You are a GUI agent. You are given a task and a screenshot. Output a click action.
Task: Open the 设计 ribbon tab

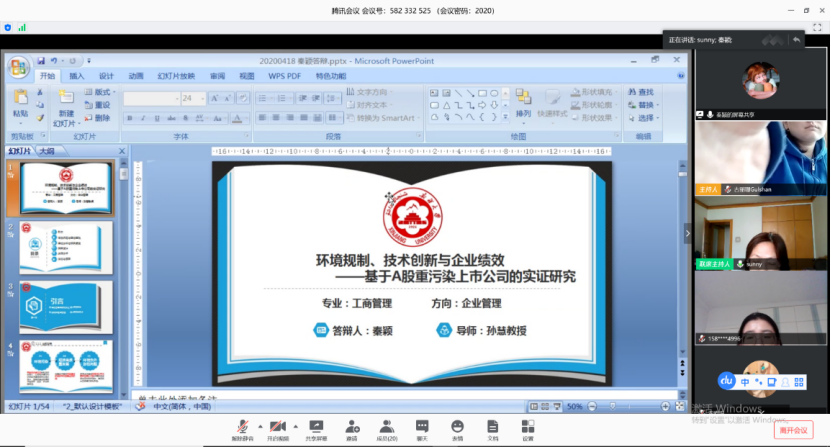107,76
